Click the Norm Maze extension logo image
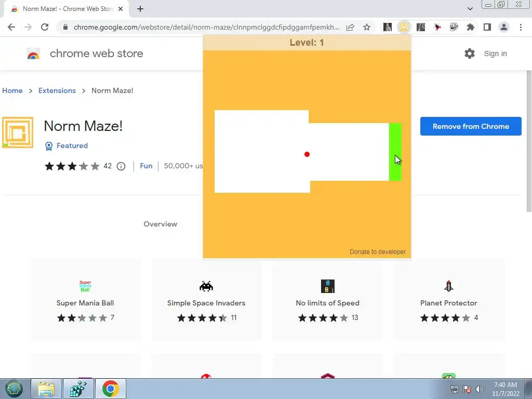 [x=18, y=132]
